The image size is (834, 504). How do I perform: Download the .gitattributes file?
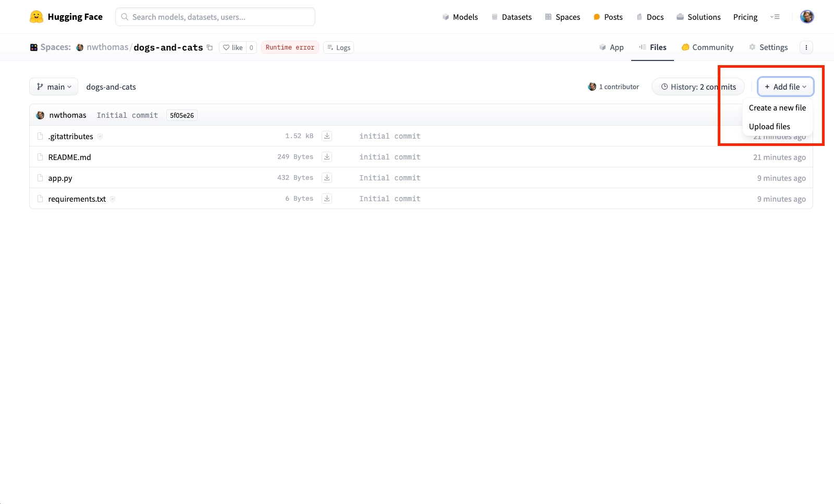pyautogui.click(x=327, y=136)
